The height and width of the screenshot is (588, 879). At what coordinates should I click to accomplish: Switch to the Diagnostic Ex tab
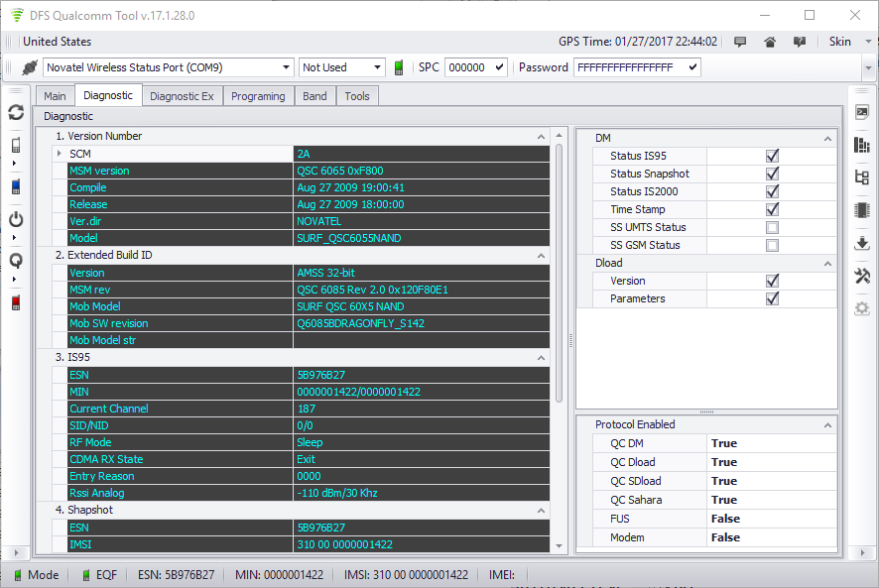183,96
